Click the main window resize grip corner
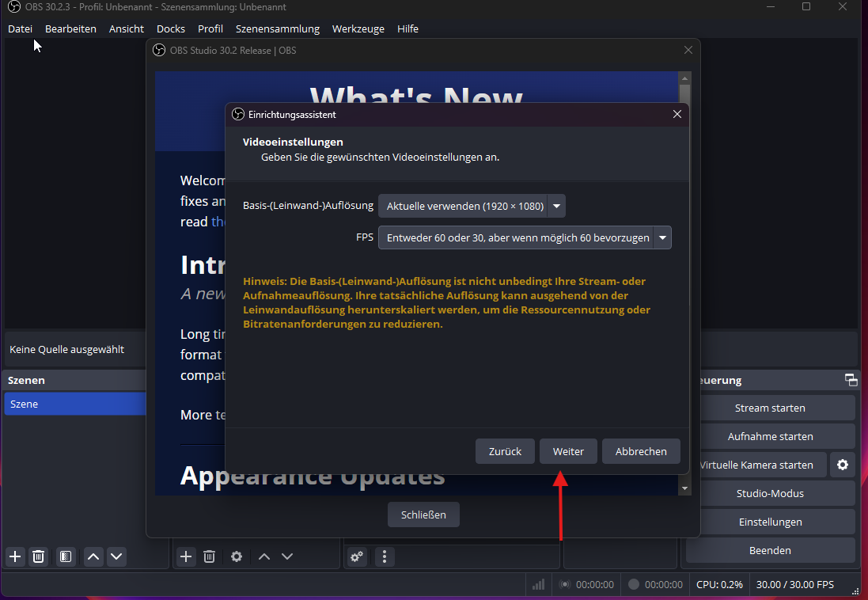 point(856,592)
